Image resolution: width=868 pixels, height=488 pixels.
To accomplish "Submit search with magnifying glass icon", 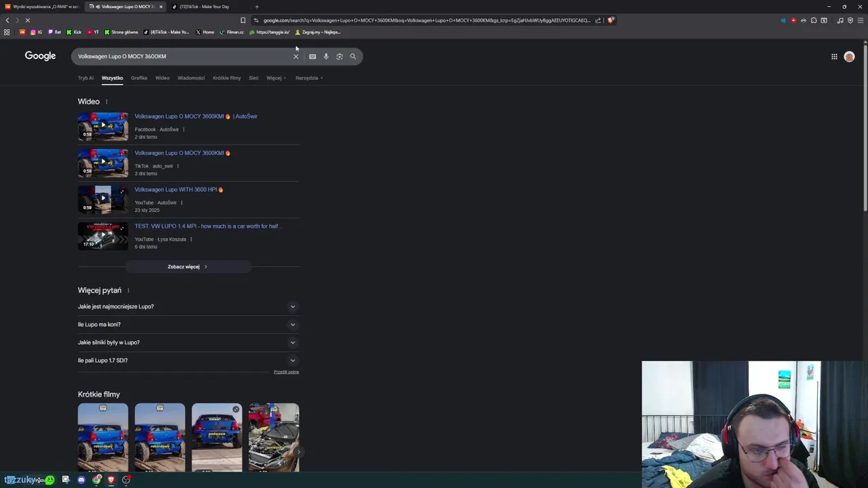I will pos(353,56).
